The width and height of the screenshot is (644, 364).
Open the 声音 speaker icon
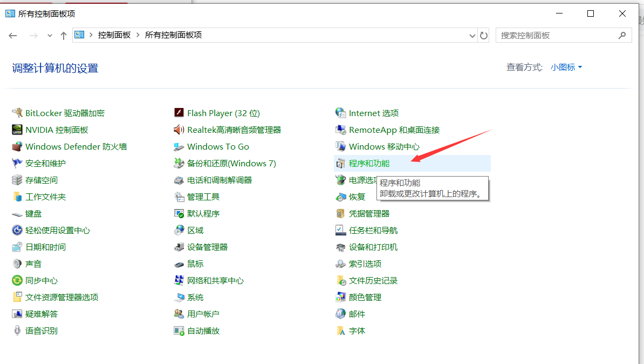coord(17,264)
